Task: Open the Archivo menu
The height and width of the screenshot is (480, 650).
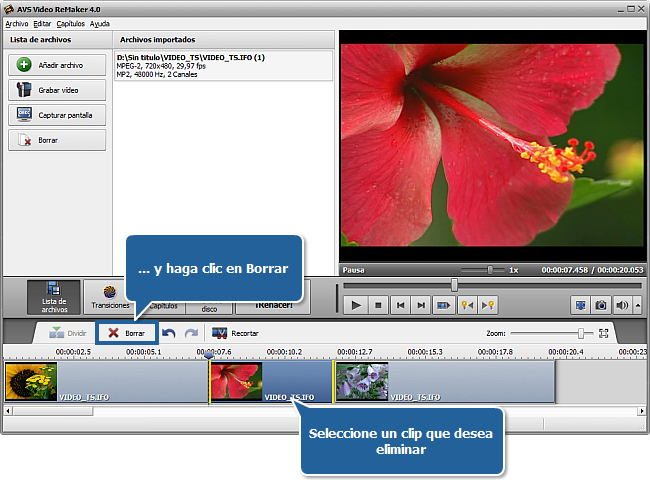Action: click(16, 23)
